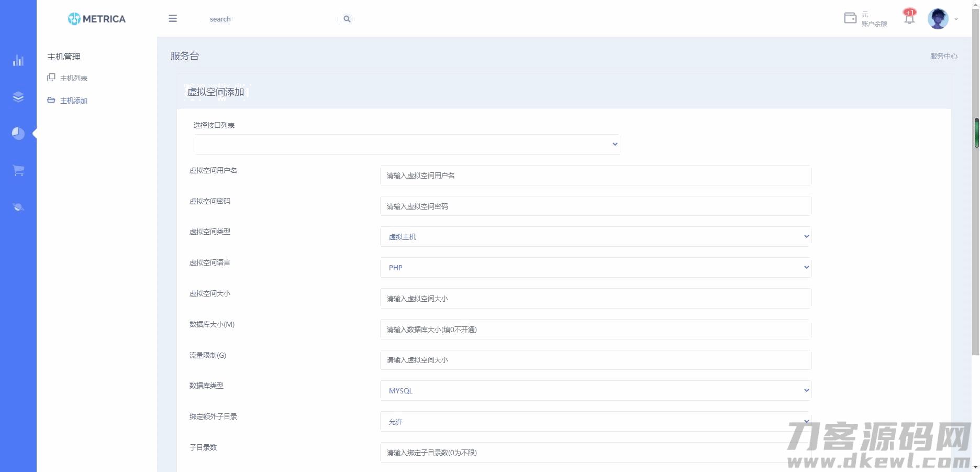
Task: Select the pie chart sidebar icon
Action: [x=18, y=134]
